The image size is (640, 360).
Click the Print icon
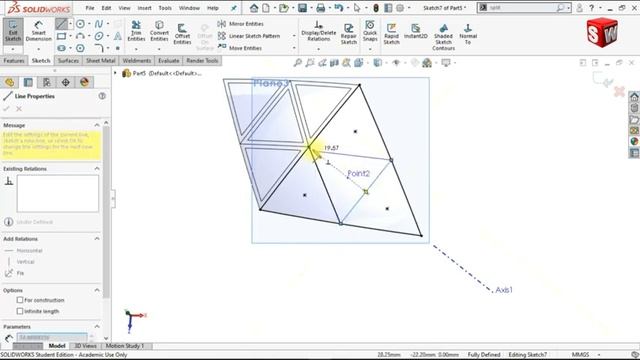click(321, 8)
